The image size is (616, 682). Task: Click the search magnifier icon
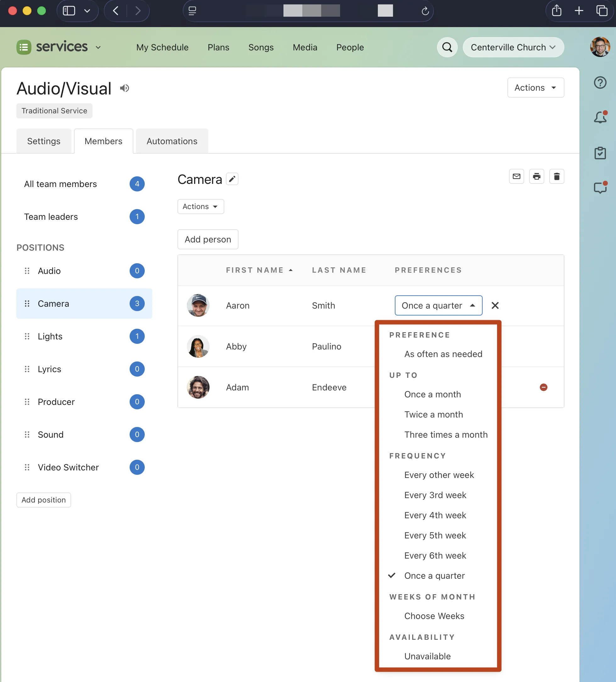447,47
